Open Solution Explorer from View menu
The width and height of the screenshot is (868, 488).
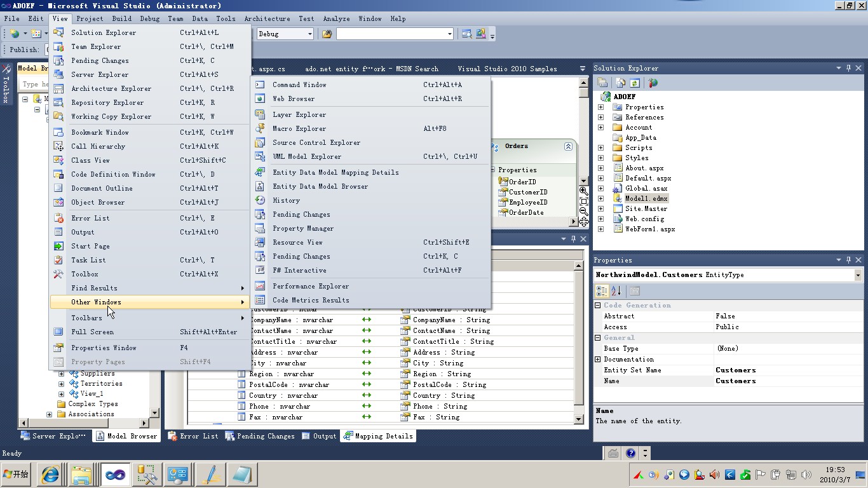[149, 32]
